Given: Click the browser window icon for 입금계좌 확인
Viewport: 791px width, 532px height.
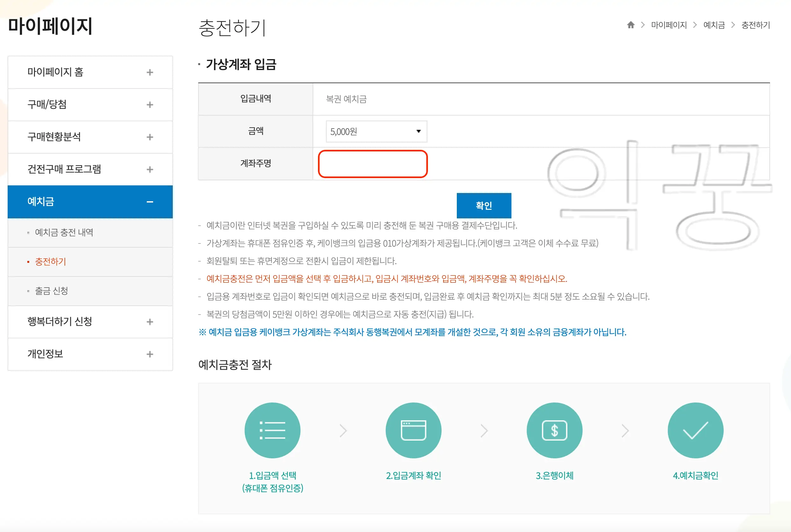Looking at the screenshot, I should point(414,430).
